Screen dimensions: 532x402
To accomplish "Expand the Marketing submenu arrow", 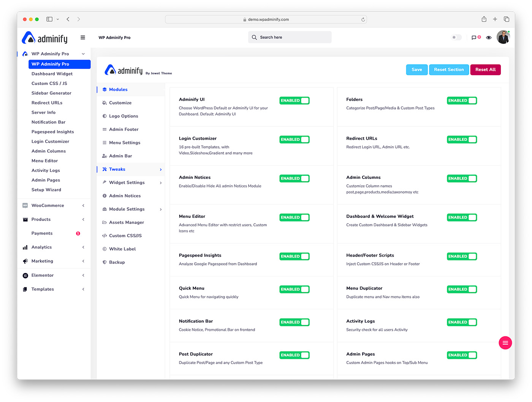I will [x=83, y=261].
